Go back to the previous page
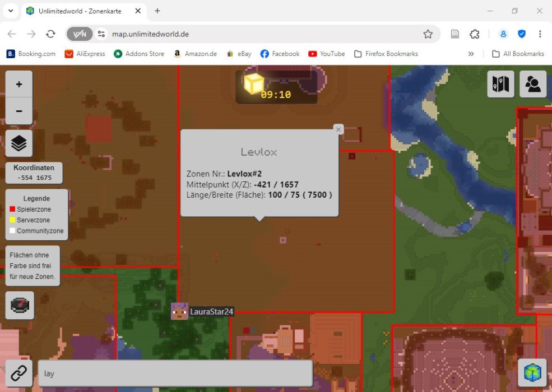This screenshot has width=552, height=392. pyautogui.click(x=12, y=34)
